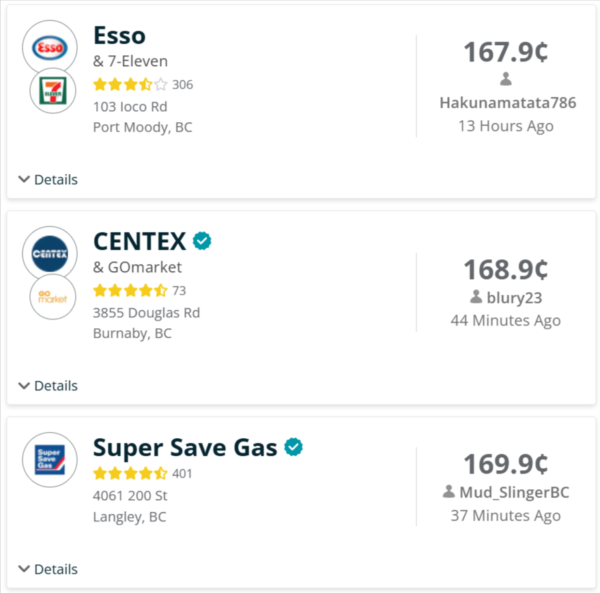The image size is (600, 593).
Task: Click the CENTEX brand logo icon
Action: point(50,254)
